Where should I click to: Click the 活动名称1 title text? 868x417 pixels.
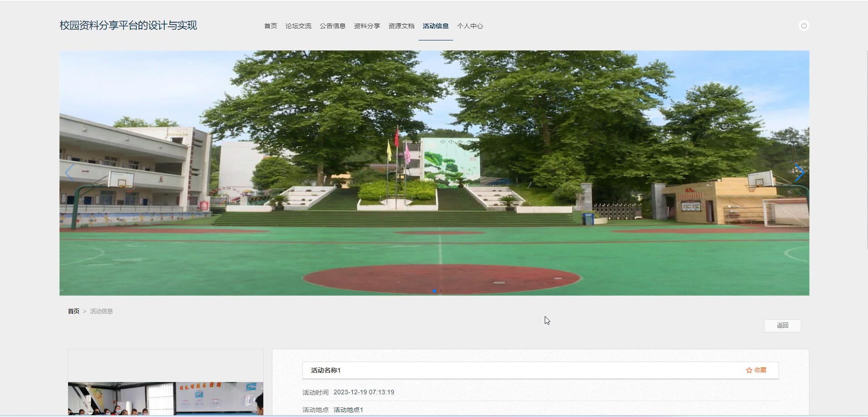(326, 370)
